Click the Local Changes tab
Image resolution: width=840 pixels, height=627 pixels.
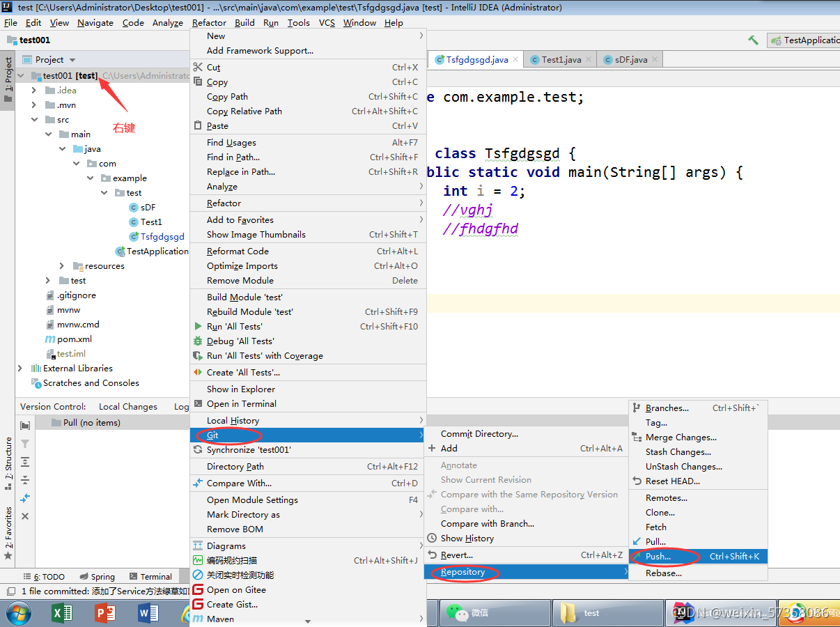pyautogui.click(x=128, y=407)
